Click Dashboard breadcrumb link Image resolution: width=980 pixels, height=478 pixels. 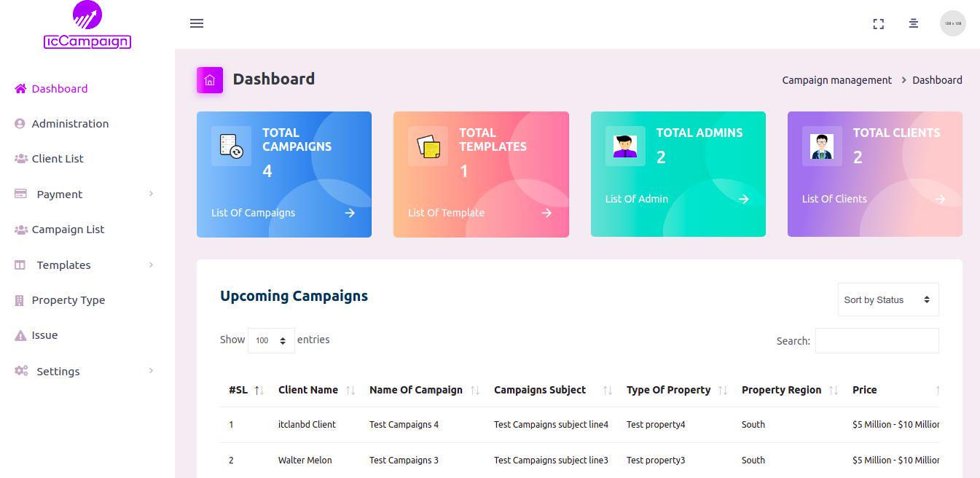click(x=937, y=80)
